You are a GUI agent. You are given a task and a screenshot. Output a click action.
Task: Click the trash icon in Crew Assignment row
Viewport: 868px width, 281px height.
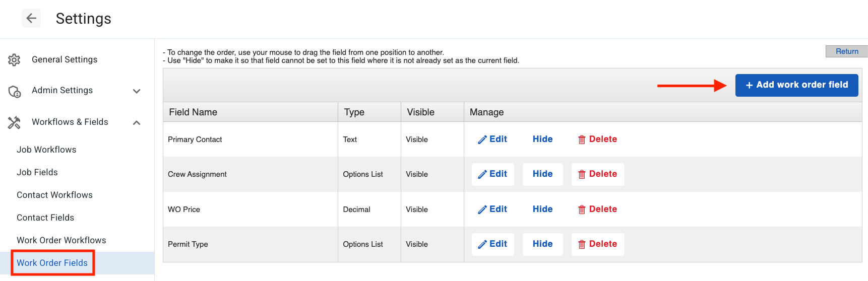point(582,175)
